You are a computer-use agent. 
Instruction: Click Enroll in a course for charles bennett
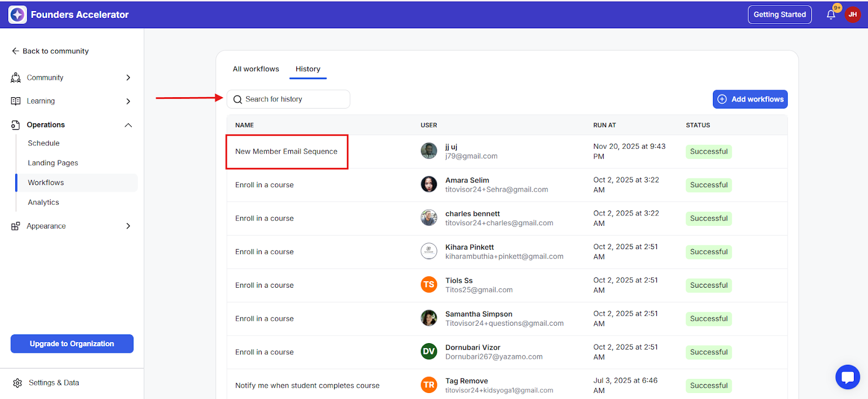tap(265, 218)
